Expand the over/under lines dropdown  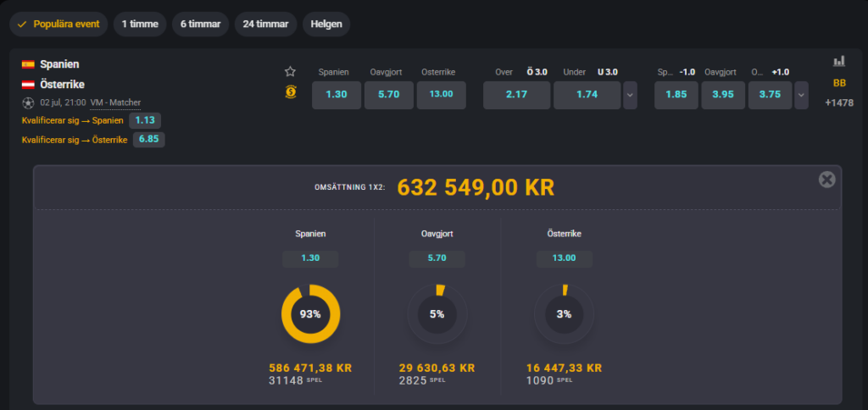(630, 95)
